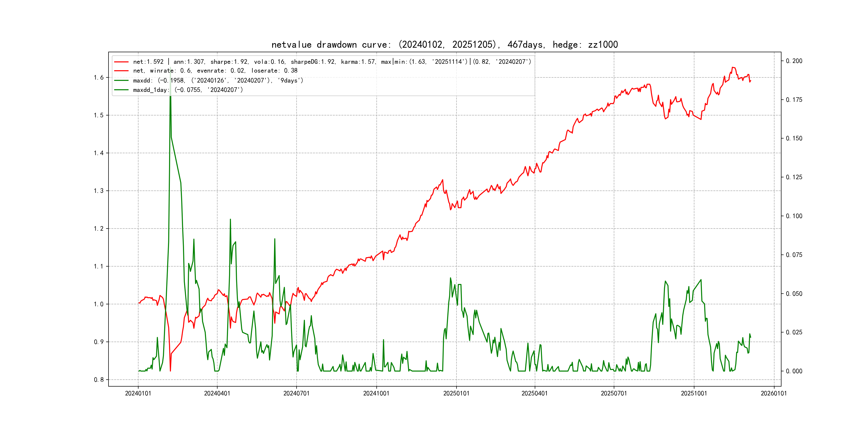The image size is (868, 434).
Task: Click right y-axis tick label 0.200
Action: point(794,61)
